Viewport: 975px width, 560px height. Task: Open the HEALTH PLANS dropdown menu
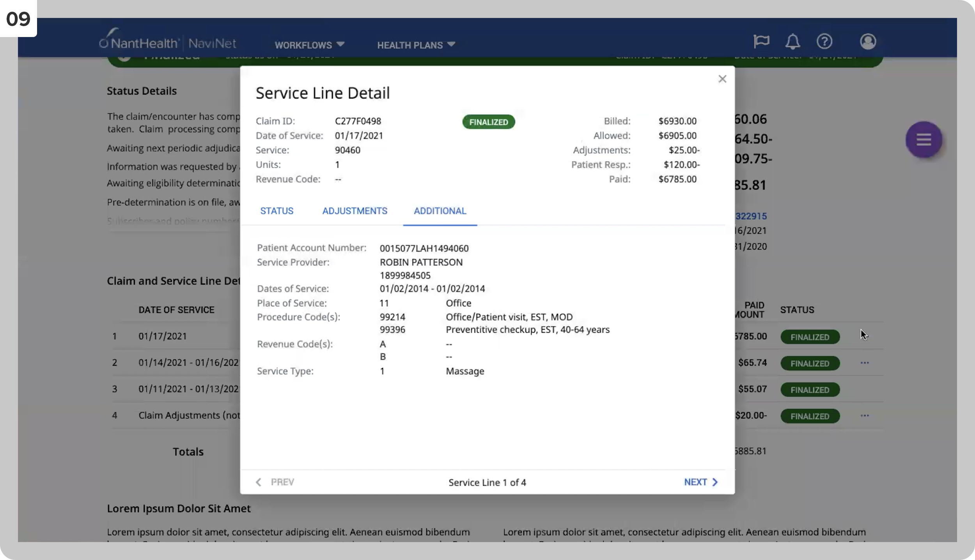[x=416, y=45]
